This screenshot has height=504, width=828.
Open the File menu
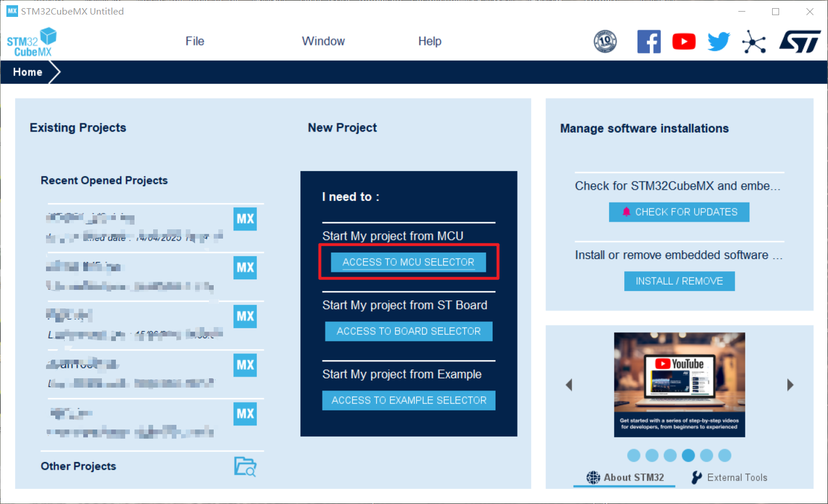click(195, 41)
